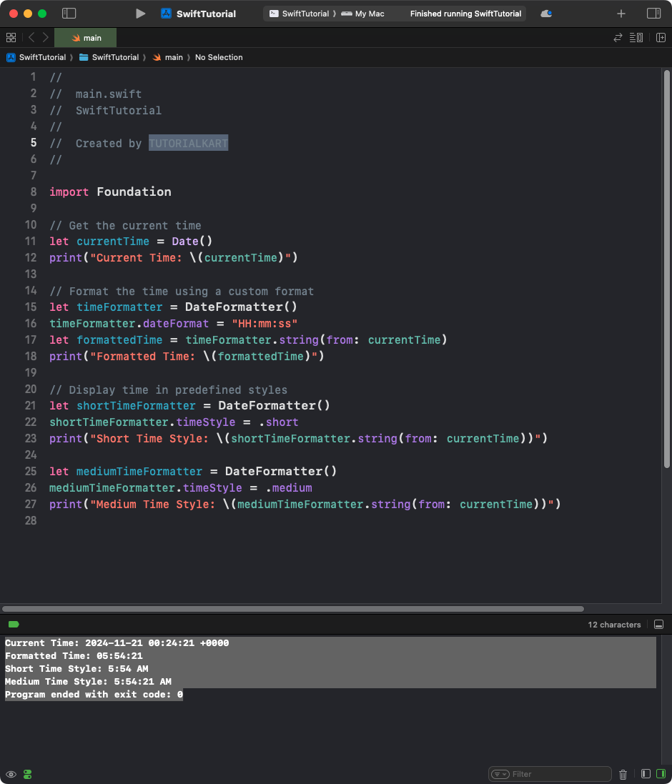Image resolution: width=672 pixels, height=784 pixels.
Task: Click the 12 characters status text
Action: point(614,625)
